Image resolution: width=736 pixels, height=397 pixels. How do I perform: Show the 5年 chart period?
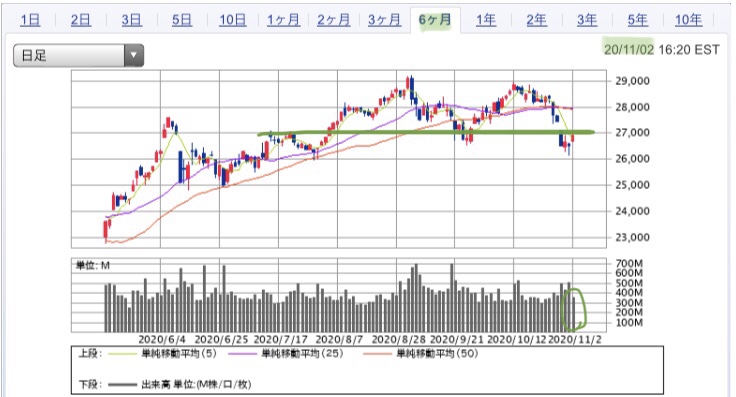tap(637, 20)
